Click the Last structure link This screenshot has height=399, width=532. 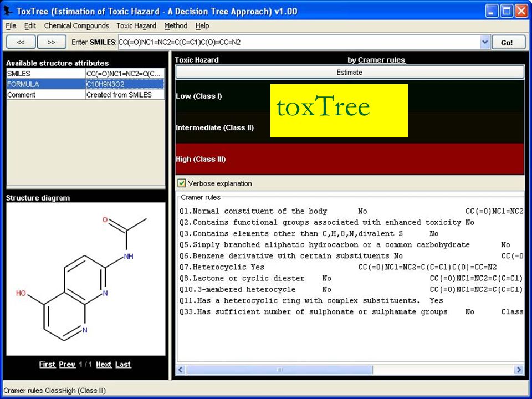point(123,365)
